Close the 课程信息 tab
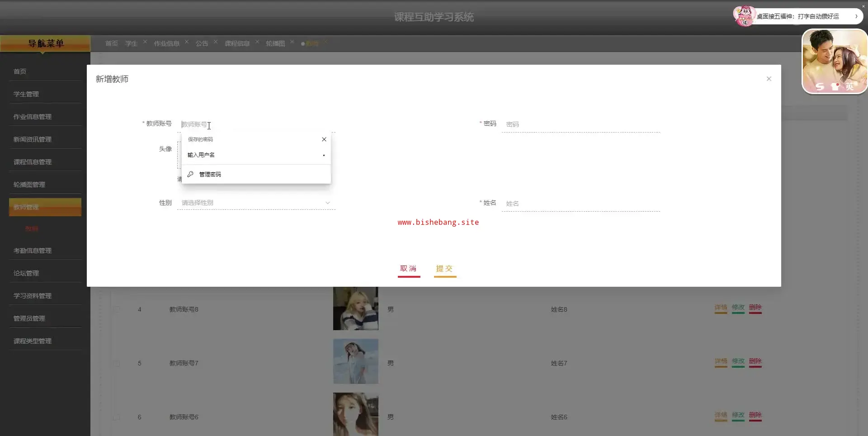868x436 pixels. (257, 42)
